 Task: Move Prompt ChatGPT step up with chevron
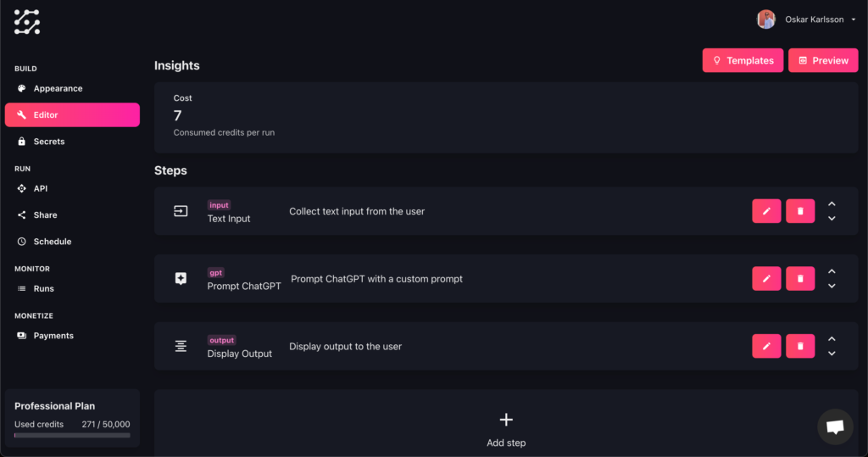[832, 271]
